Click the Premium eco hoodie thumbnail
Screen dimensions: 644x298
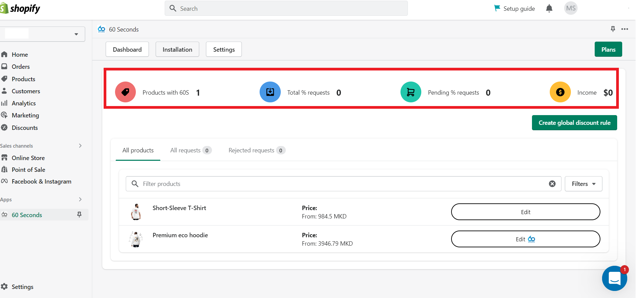[x=136, y=239]
